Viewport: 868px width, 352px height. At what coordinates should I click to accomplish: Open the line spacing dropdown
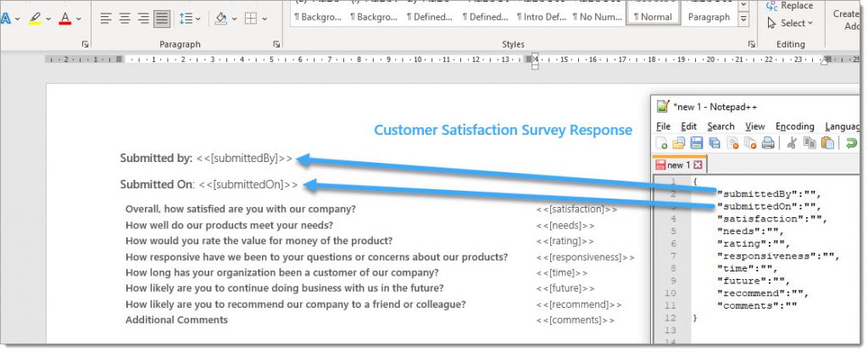pyautogui.click(x=191, y=18)
